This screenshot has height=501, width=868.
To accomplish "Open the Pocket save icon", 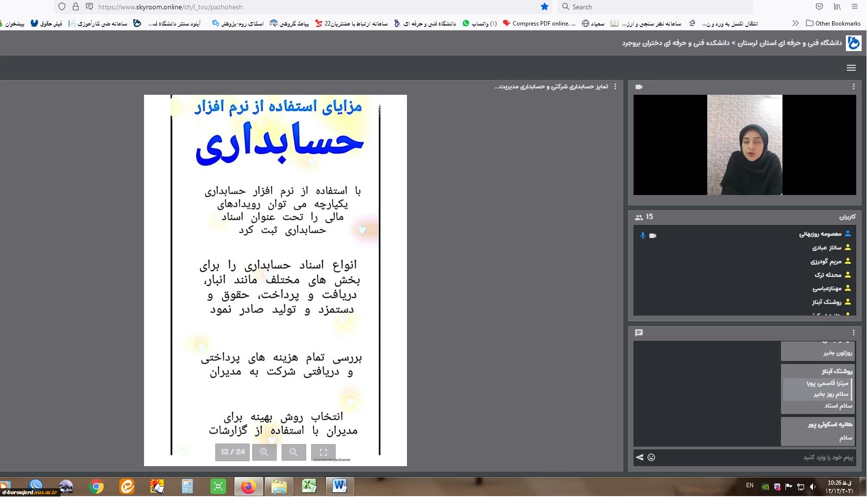I will point(819,7).
